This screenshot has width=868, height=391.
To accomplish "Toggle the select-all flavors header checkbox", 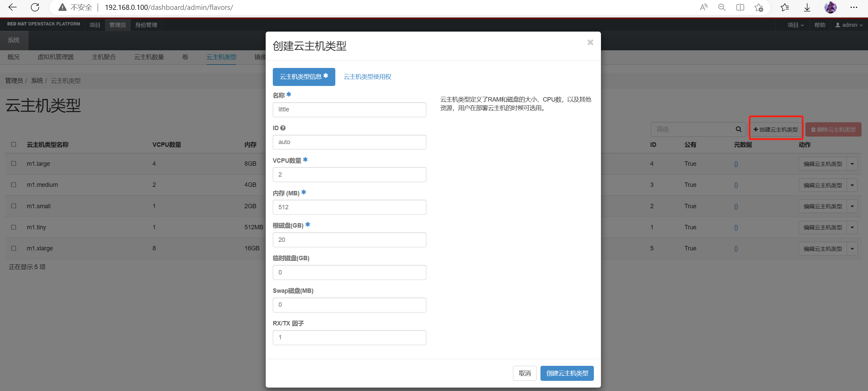I will (x=14, y=144).
